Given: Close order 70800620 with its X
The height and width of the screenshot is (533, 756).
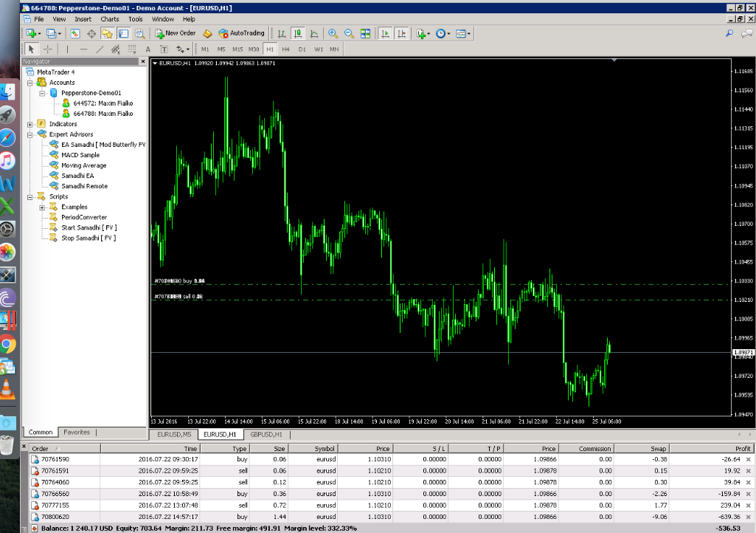Looking at the screenshot, I should 749,517.
